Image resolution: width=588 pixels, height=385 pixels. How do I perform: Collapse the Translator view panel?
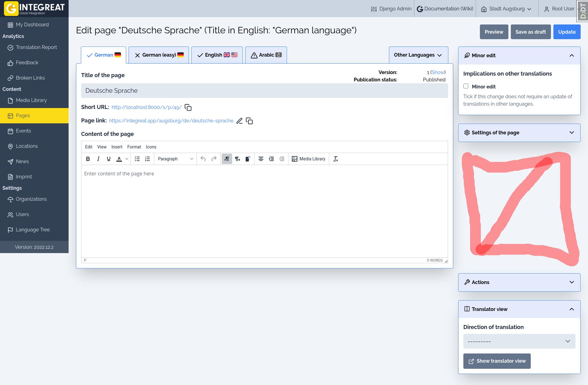click(x=571, y=309)
